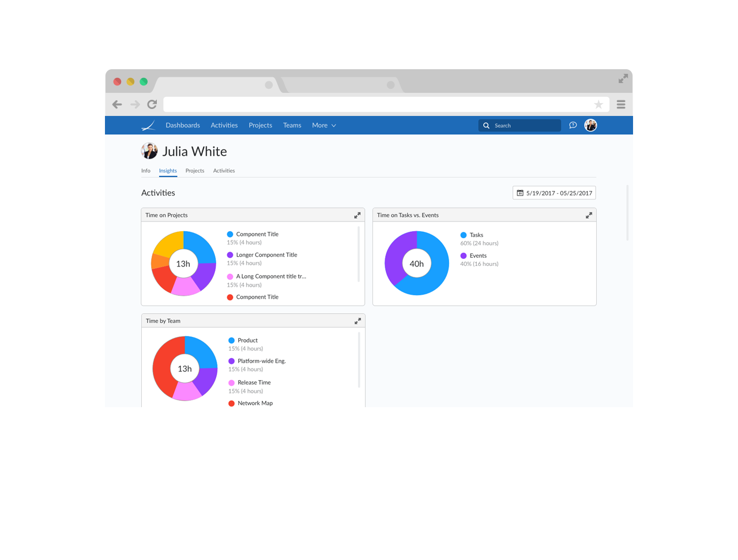Select the Insights tab

pos(168,171)
